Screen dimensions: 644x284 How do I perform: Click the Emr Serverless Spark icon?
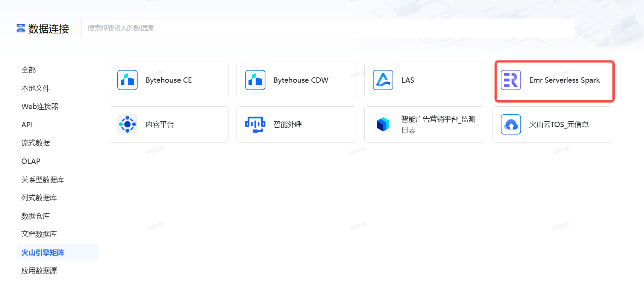click(x=511, y=80)
